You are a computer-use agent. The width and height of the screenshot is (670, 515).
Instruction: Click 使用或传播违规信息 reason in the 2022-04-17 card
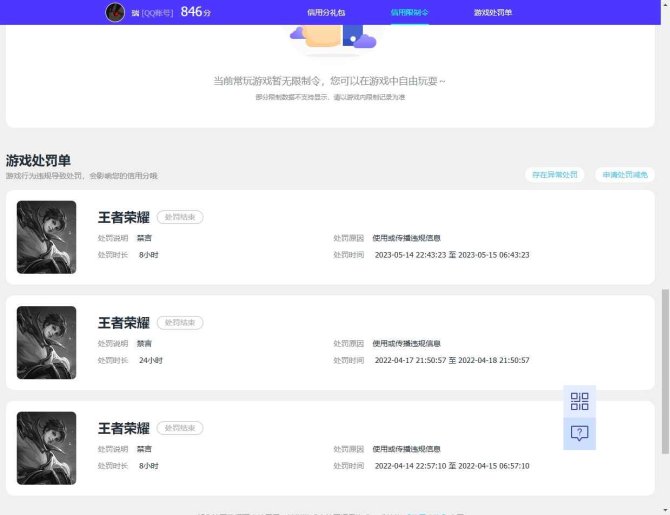tap(406, 344)
